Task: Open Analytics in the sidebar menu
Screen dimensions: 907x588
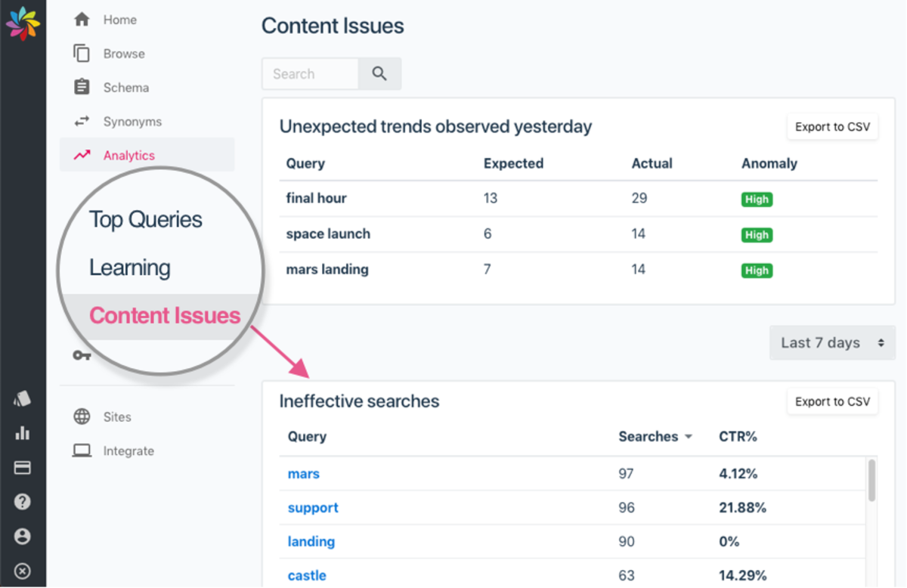Action: [128, 155]
